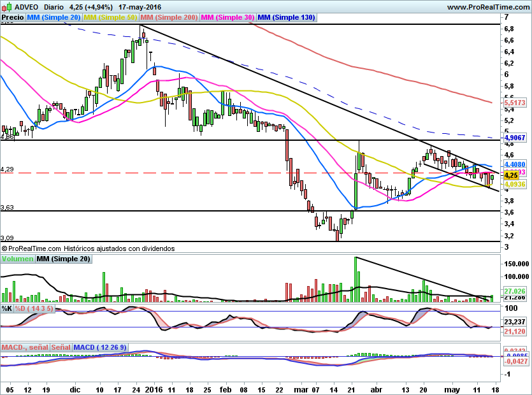
Task: Toggle the magenta MM (Simple 30) label
Action: click(x=227, y=18)
